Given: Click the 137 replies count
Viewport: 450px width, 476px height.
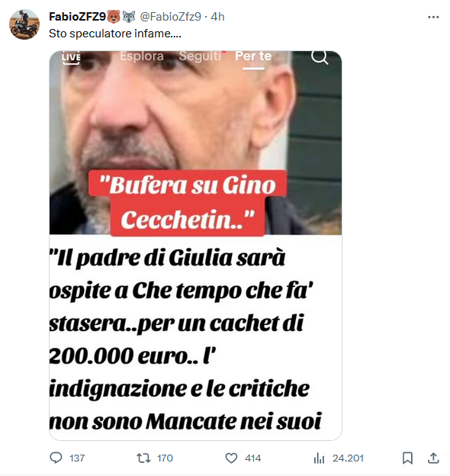Looking at the screenshot, I should (x=77, y=458).
